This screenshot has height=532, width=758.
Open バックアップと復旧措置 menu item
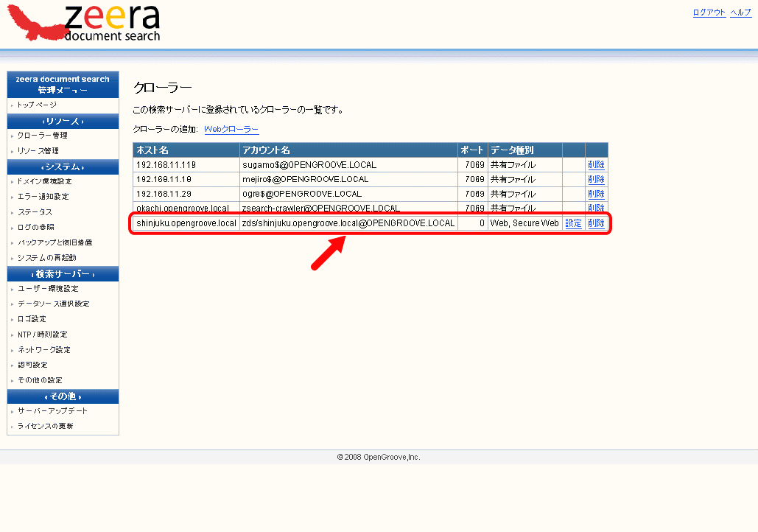pos(55,242)
